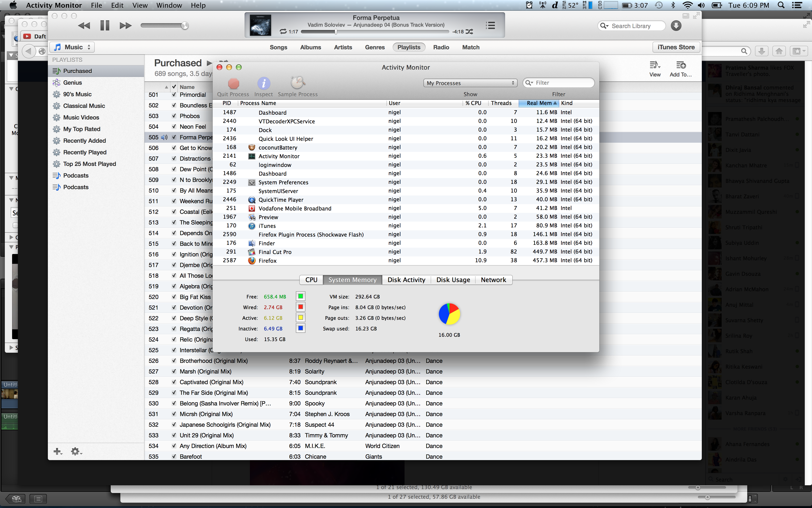812x508 pixels.
Task: Click the Finder process icon
Action: coord(252,243)
